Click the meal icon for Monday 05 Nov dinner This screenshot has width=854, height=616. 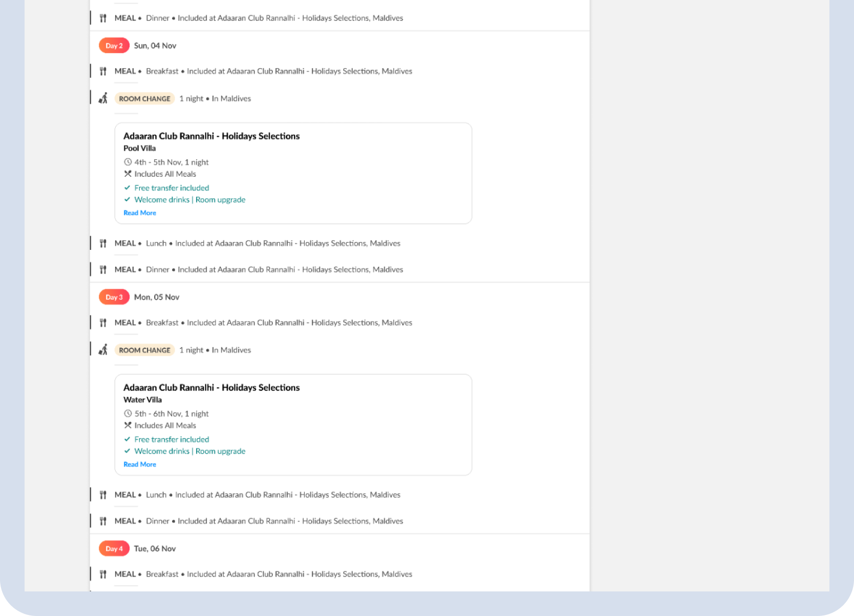coord(103,521)
